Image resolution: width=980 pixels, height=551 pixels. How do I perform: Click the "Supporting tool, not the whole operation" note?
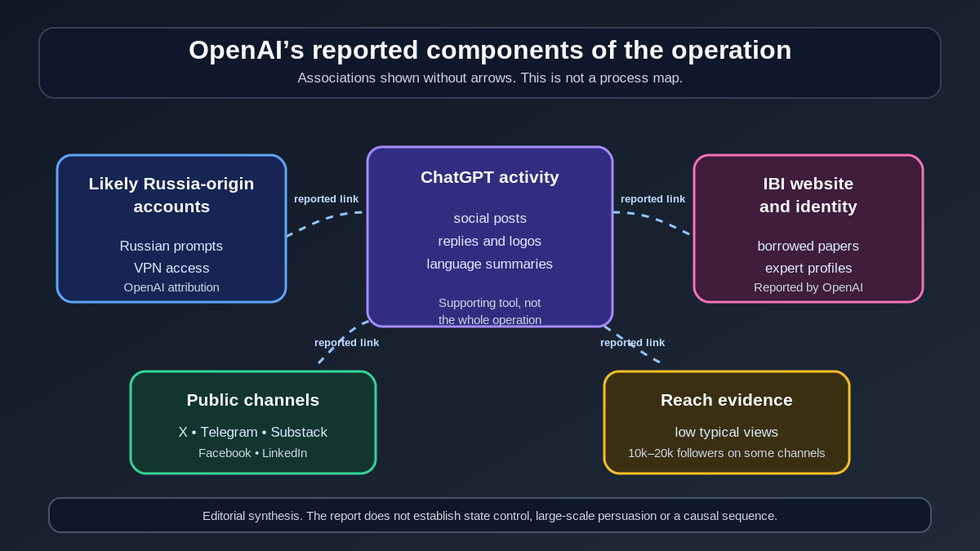[x=490, y=311]
